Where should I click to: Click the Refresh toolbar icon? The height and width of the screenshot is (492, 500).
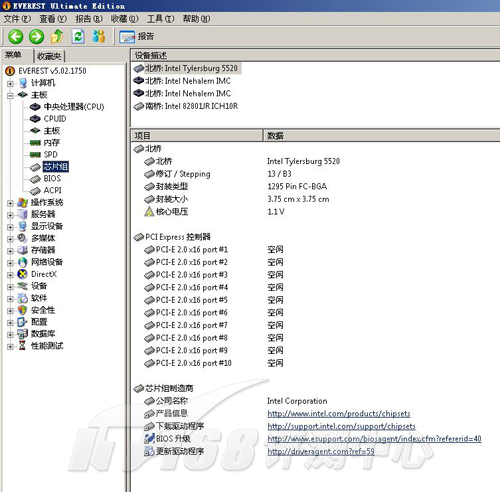pyautogui.click(x=78, y=36)
